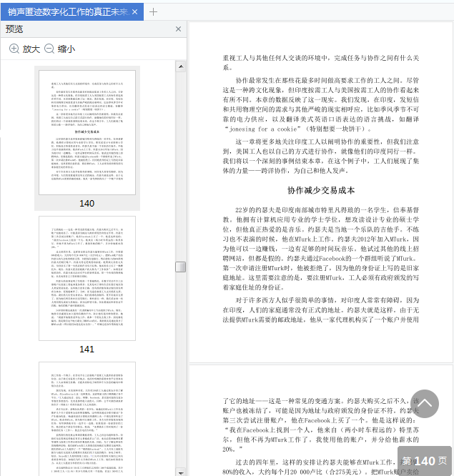Click the paragraph starting 协作最常发生在那些花最多时间
The image size is (454, 476).
point(321,104)
